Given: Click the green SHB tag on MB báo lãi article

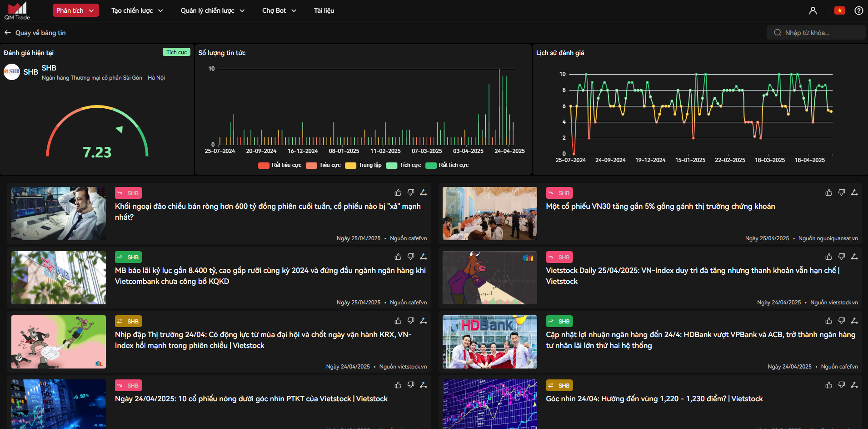Looking at the screenshot, I should coord(129,257).
